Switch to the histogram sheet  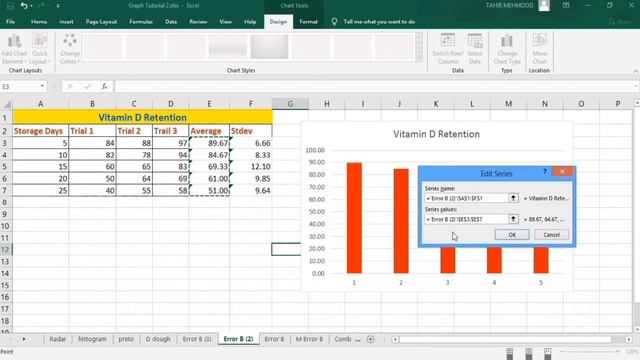pyautogui.click(x=92, y=339)
